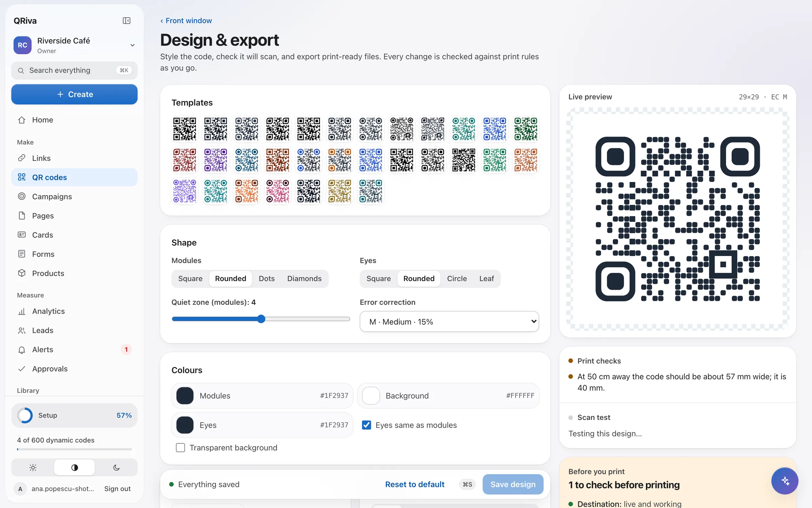Click the Cards icon
This screenshot has height=508, width=812.
pyautogui.click(x=22, y=235)
